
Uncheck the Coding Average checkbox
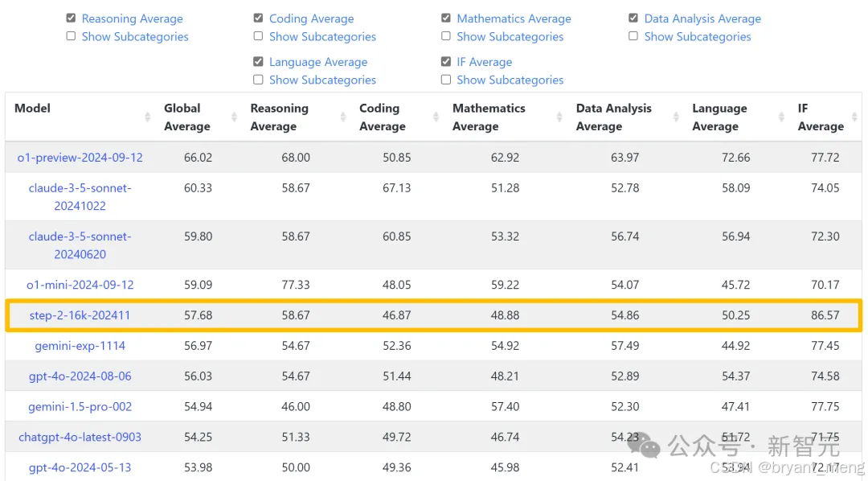coord(258,18)
